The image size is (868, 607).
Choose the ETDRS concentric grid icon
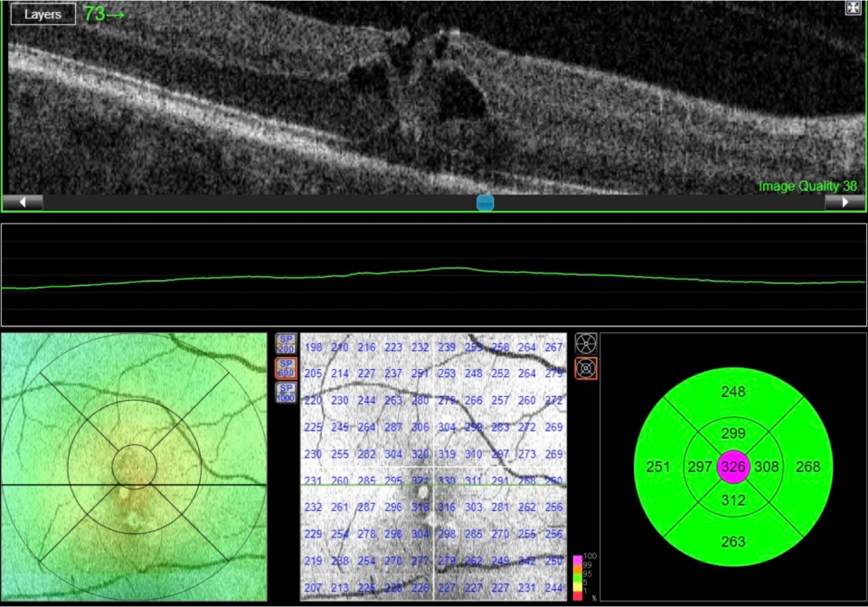[586, 368]
